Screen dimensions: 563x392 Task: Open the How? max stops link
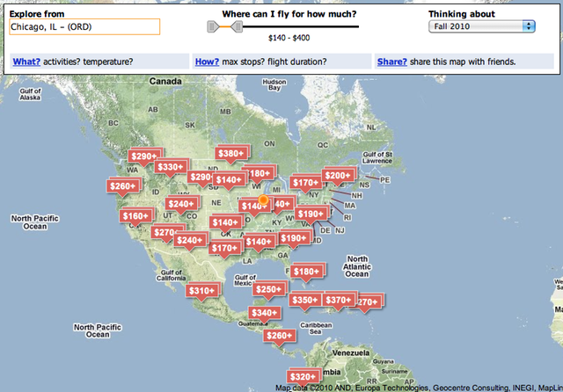pyautogui.click(x=207, y=62)
